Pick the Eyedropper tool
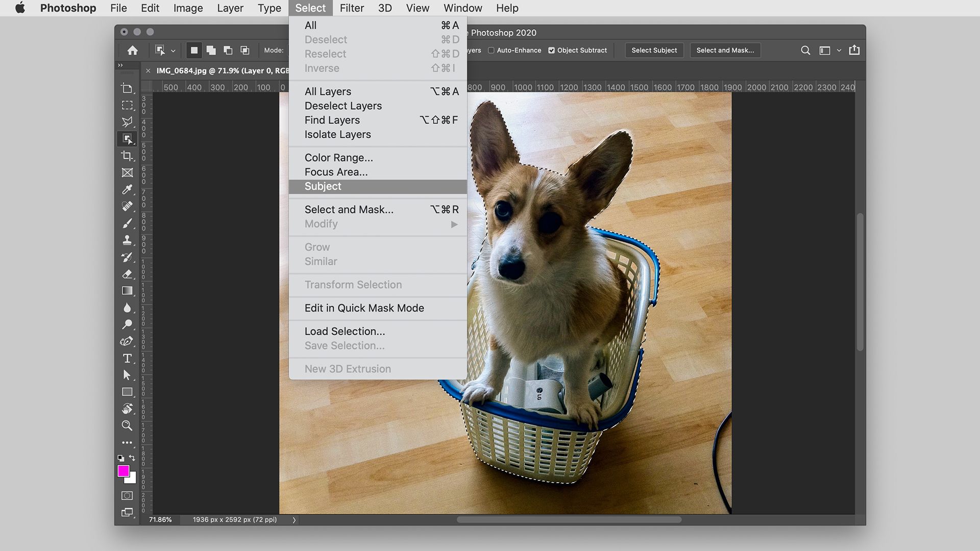 pyautogui.click(x=128, y=189)
